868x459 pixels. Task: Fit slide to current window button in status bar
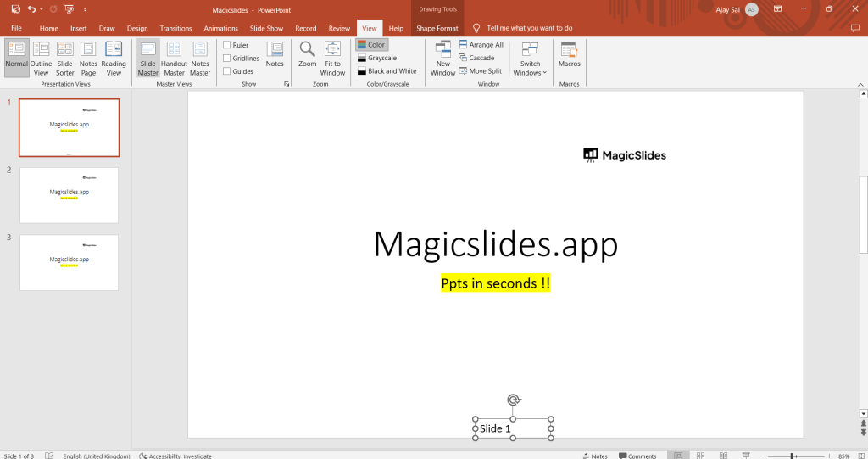pyautogui.click(x=861, y=456)
